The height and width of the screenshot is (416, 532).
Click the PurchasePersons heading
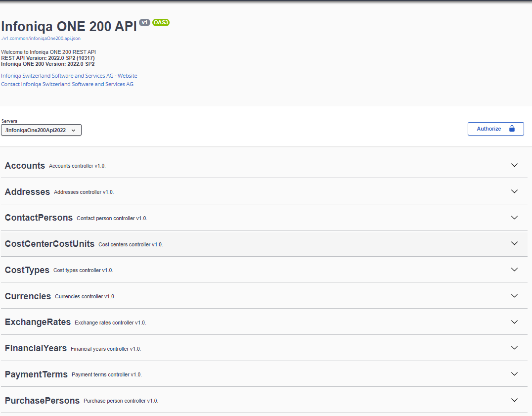(x=42, y=401)
